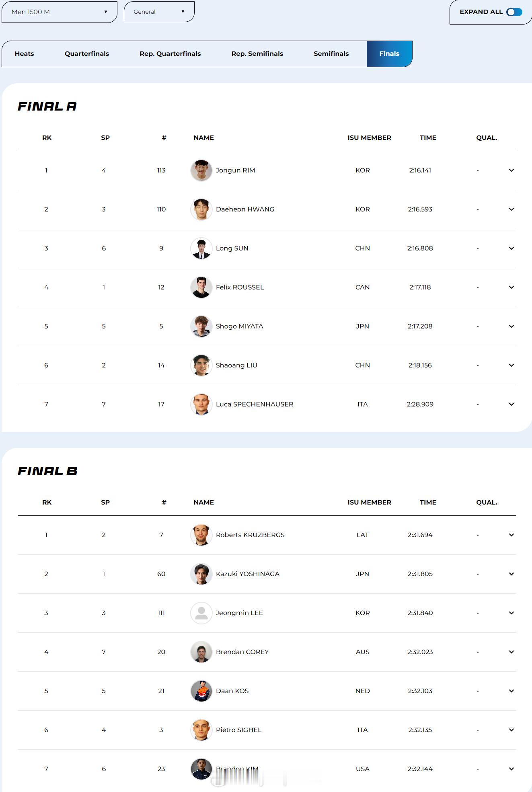This screenshot has height=792, width=532.
Task: Expand Kazuki YOSHINAGA's row chevron
Action: click(x=511, y=574)
